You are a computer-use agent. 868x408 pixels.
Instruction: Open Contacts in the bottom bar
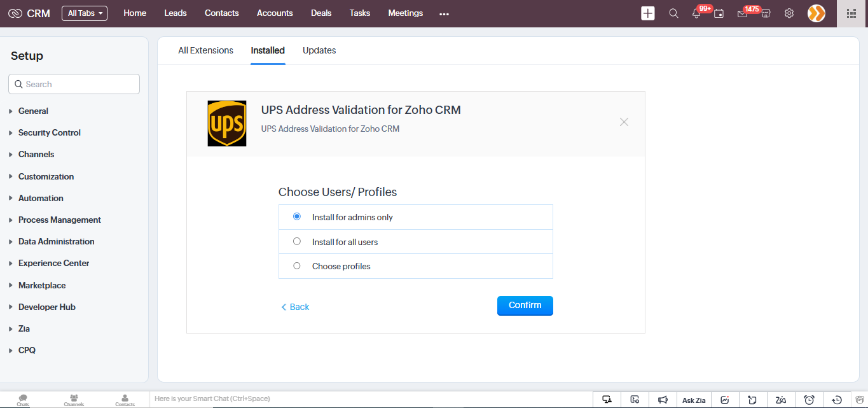(125, 400)
